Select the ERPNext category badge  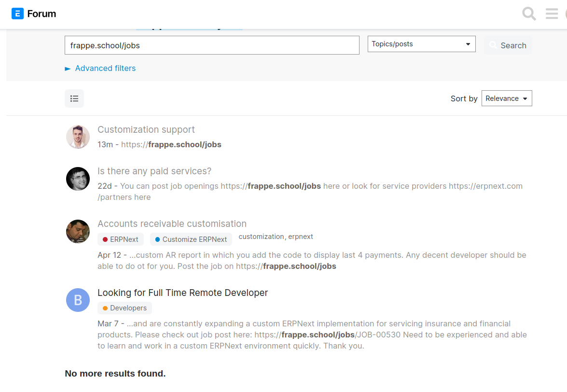coord(121,239)
